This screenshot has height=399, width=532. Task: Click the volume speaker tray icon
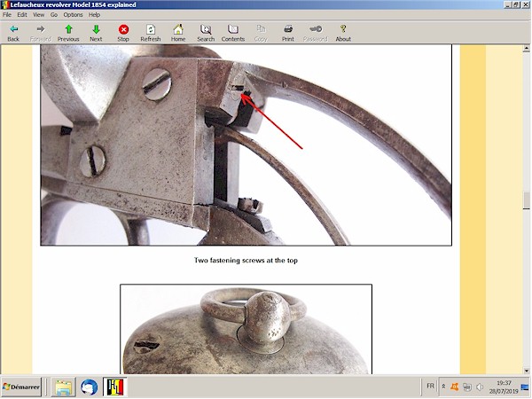coord(480,387)
